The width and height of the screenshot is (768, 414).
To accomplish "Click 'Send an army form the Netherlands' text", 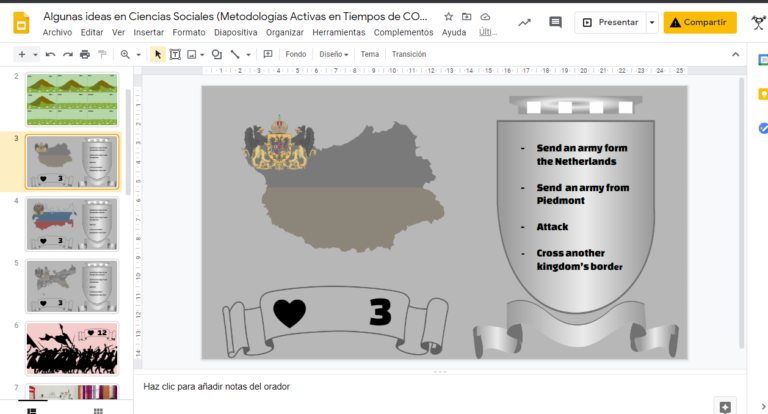I will tap(582, 154).
